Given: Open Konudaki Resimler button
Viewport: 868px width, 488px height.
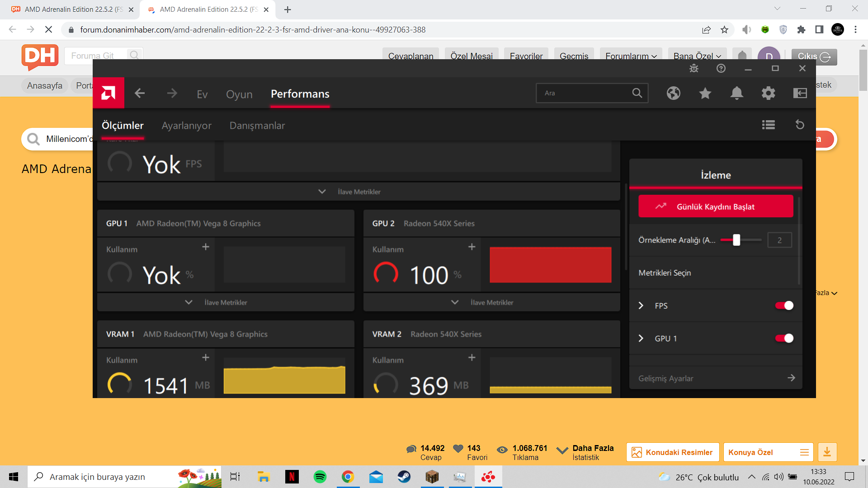Looking at the screenshot, I should 673,452.
